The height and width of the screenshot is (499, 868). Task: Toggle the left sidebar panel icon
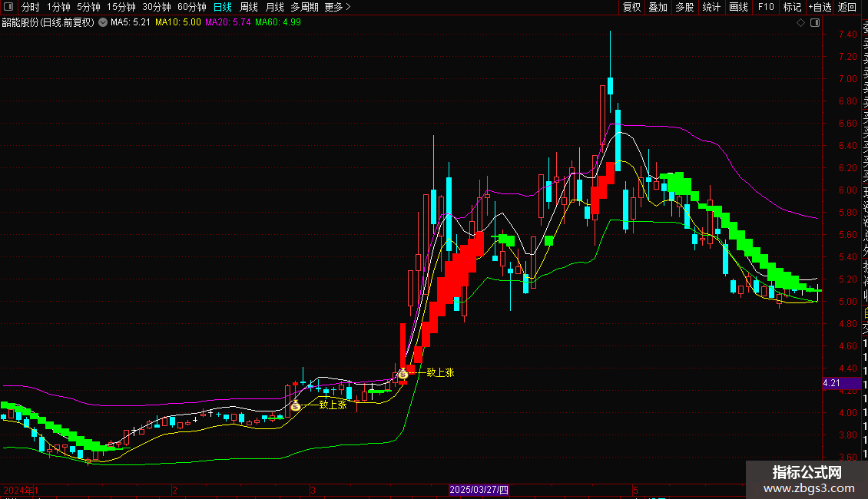(8, 7)
